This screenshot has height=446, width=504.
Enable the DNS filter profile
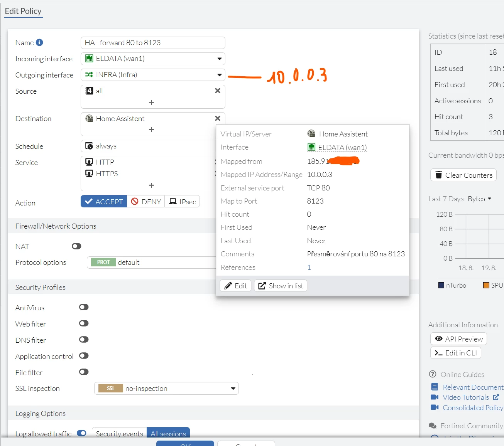[84, 340]
